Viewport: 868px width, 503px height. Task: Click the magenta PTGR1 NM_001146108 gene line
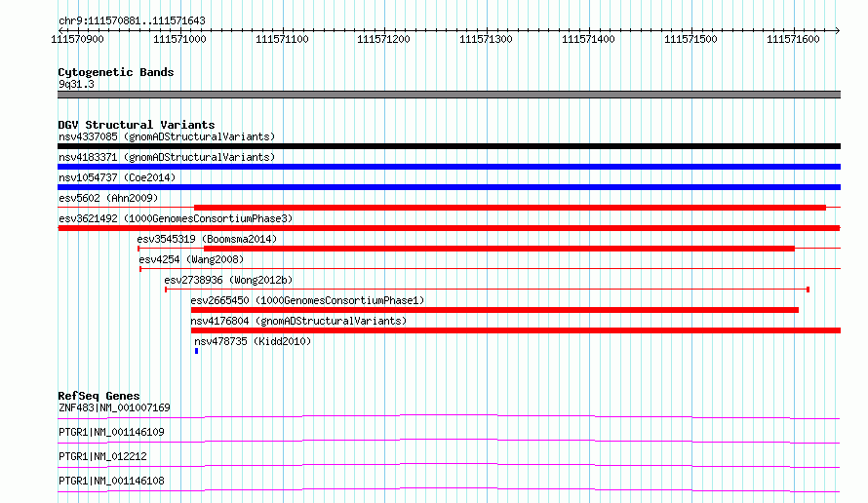[449, 489]
